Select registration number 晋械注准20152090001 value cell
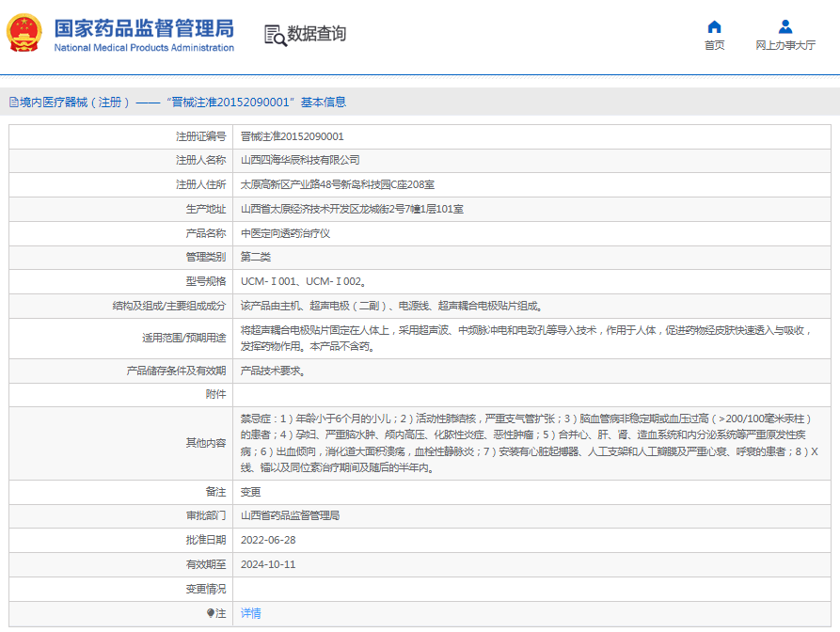The image size is (840, 632). 292,136
